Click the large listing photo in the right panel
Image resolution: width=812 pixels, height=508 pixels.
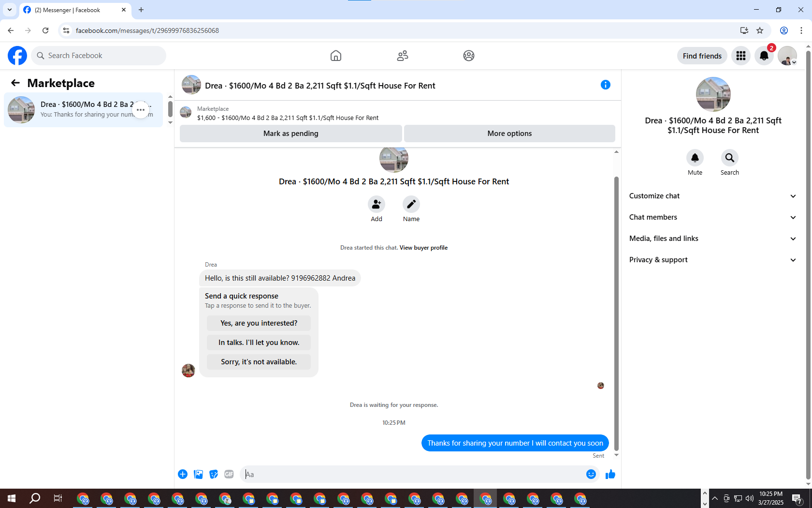(713, 94)
